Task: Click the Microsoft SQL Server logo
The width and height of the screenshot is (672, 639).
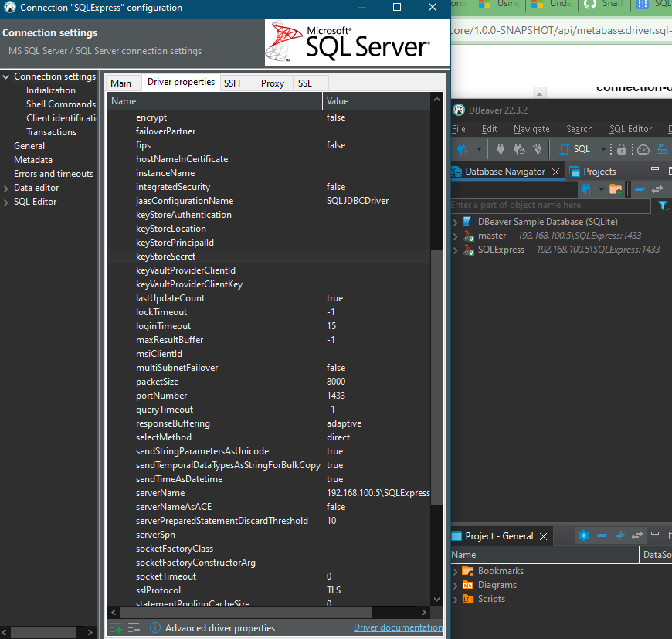Action: click(x=358, y=42)
